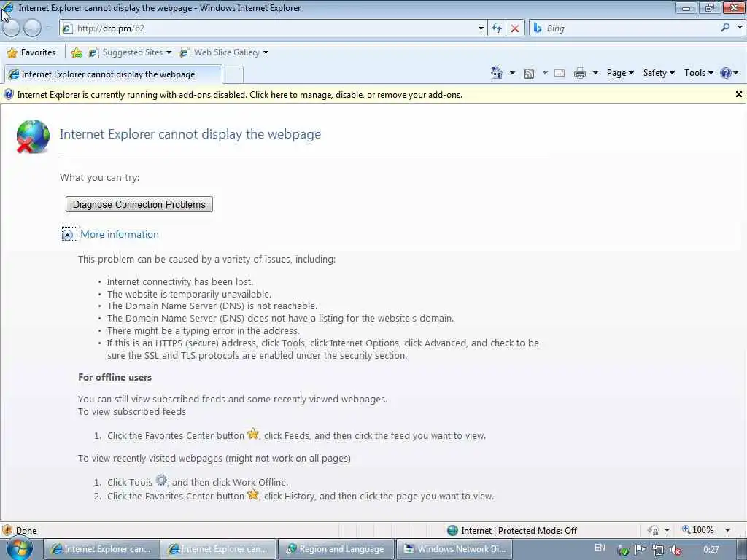Stop loading with the red X icon
The width and height of the screenshot is (747, 560).
tap(515, 28)
